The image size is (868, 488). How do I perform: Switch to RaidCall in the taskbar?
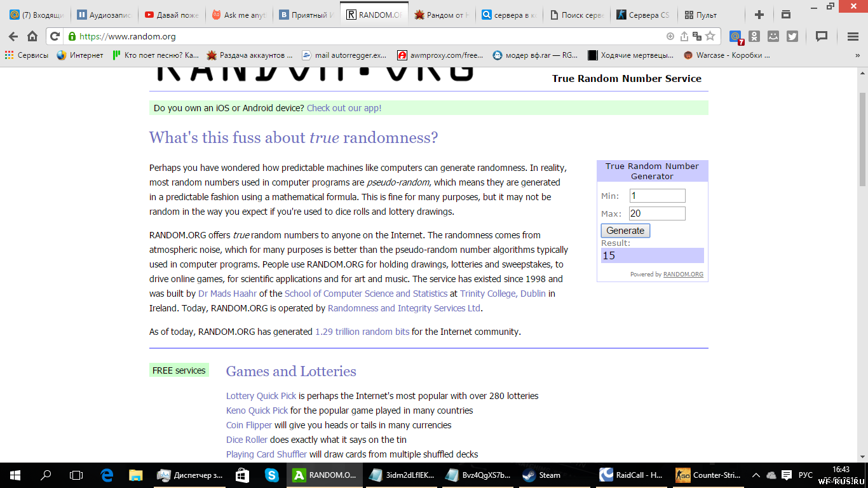coord(632,475)
